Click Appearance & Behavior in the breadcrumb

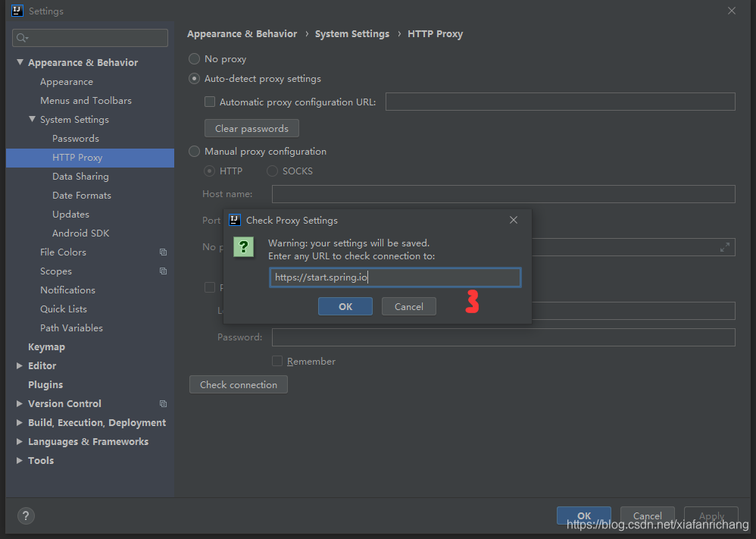(x=242, y=34)
